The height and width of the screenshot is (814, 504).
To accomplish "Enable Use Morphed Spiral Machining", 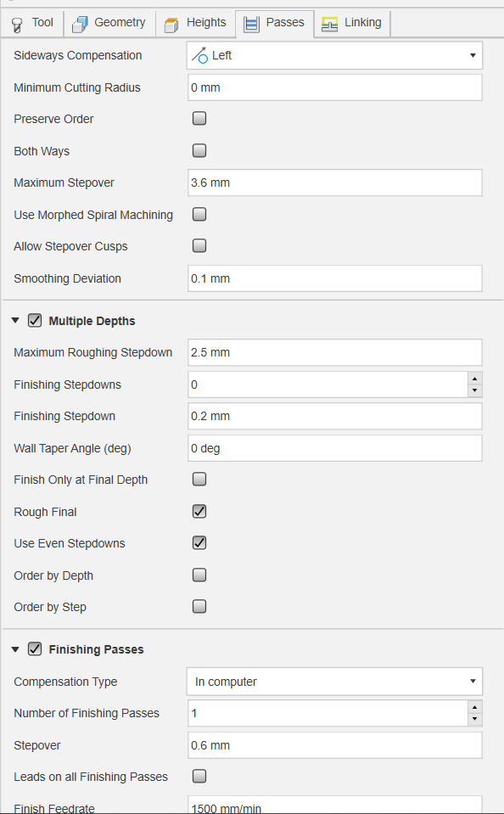I will [199, 214].
